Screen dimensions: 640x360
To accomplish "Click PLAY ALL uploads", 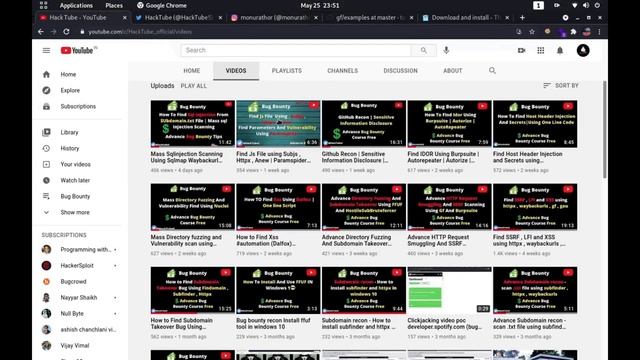I will pos(193,86).
